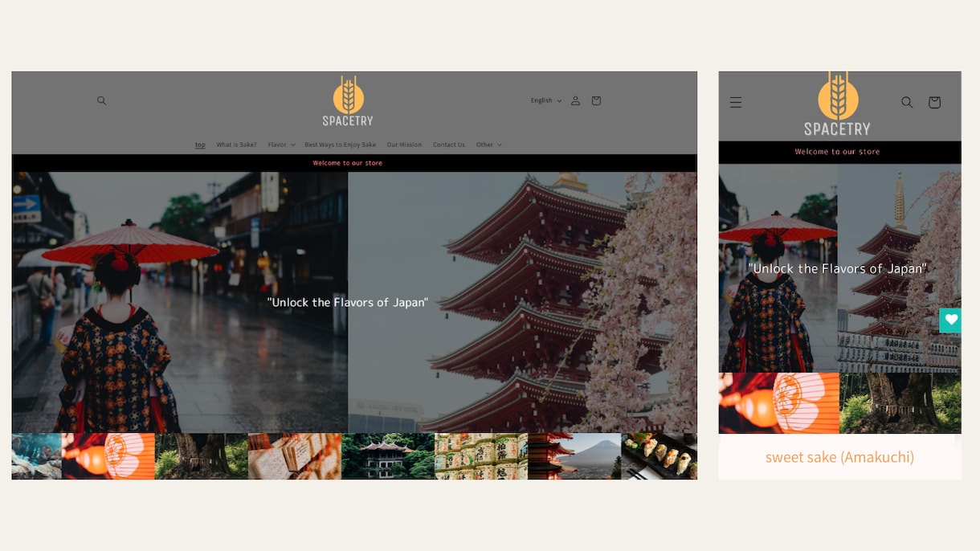Select the red lantern thumbnail in desktop strip

pyautogui.click(x=108, y=456)
